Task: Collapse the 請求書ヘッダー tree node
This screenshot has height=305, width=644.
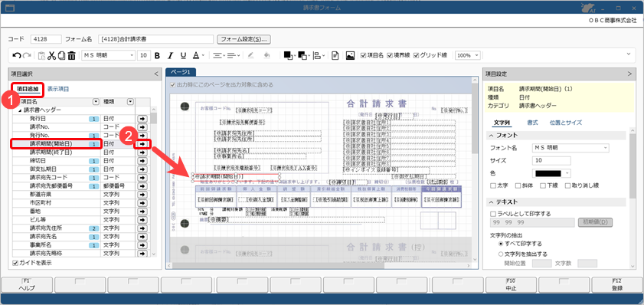Action: click(19, 110)
